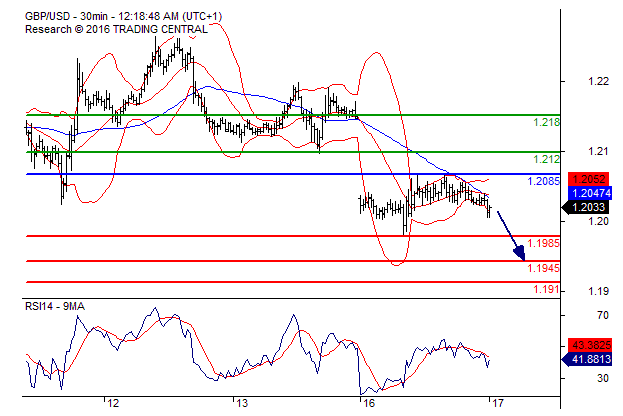
Task: Click the red 43.3825 RSI value tag
Action: pos(591,344)
